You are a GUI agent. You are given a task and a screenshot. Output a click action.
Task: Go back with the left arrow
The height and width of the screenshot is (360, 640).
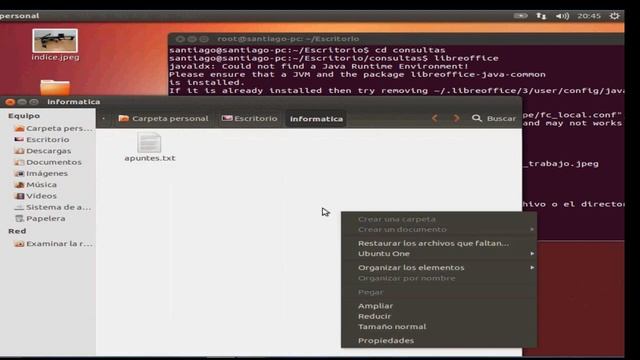point(435,118)
